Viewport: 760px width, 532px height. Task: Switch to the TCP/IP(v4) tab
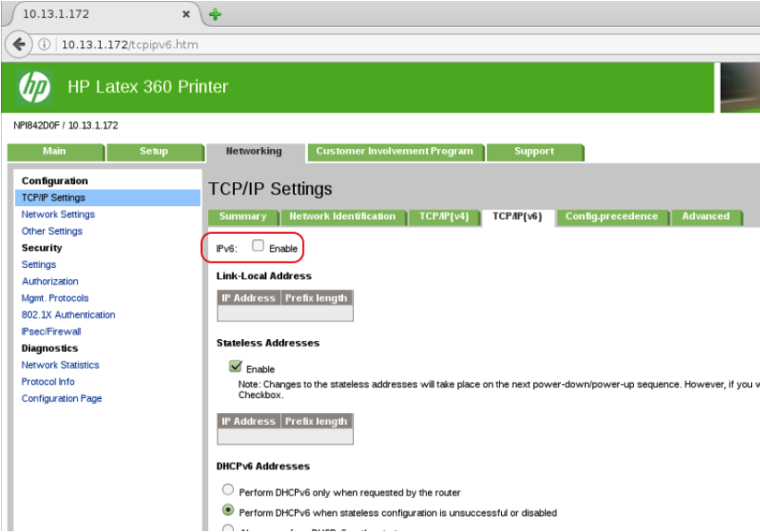tap(444, 216)
